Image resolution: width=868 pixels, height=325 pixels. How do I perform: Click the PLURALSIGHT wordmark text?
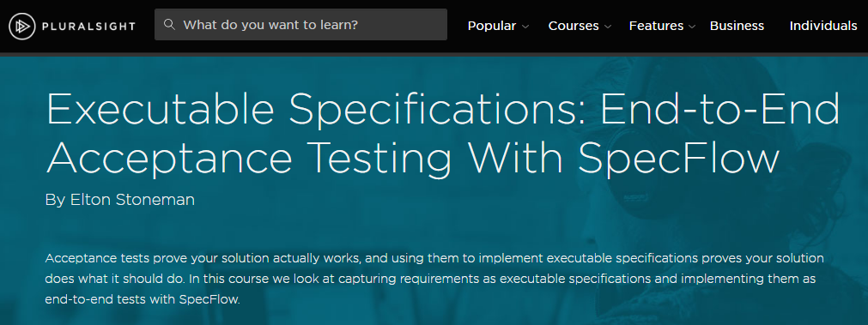88,26
